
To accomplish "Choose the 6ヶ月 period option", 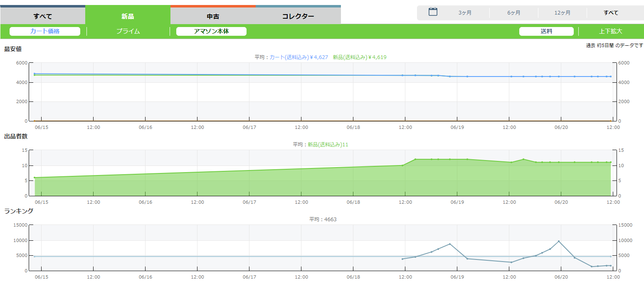I will 513,13.
